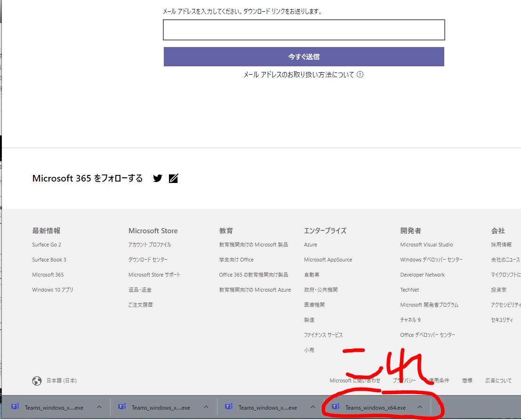This screenshot has width=521, height=420.
Task: Open 教育機関向けの Microsoft 製品 link
Action: [x=254, y=245]
